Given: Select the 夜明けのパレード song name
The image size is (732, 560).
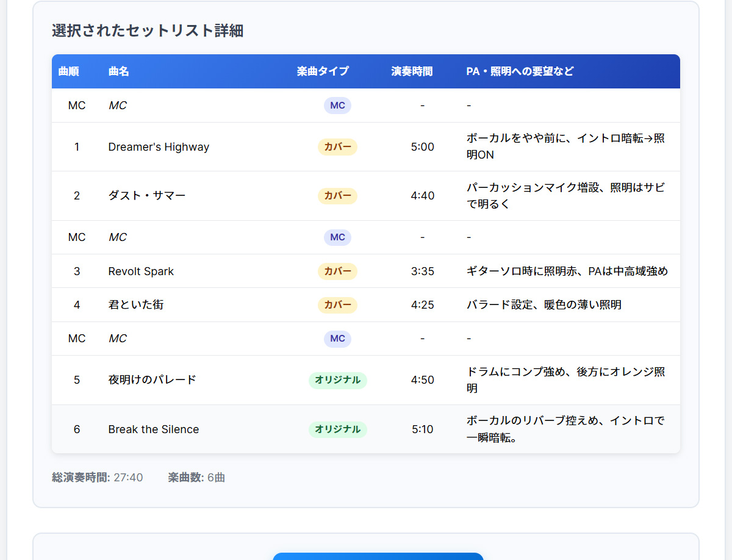Looking at the screenshot, I should pyautogui.click(x=152, y=380).
